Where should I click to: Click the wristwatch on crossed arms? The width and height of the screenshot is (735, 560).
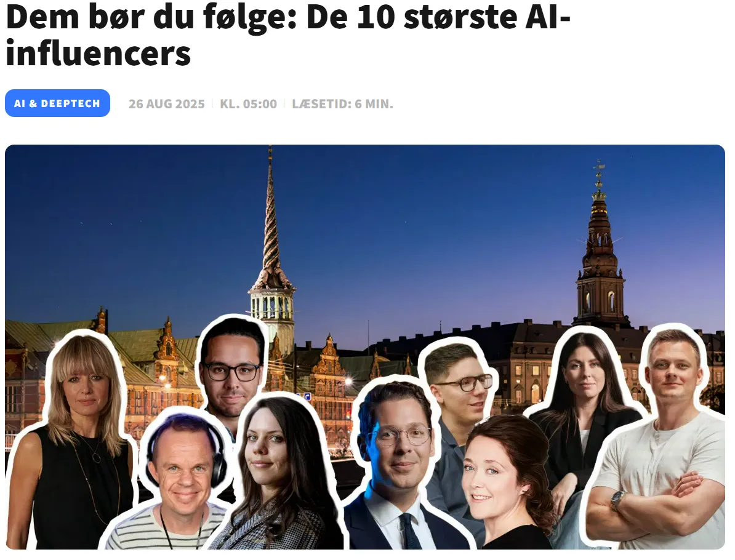(x=618, y=500)
